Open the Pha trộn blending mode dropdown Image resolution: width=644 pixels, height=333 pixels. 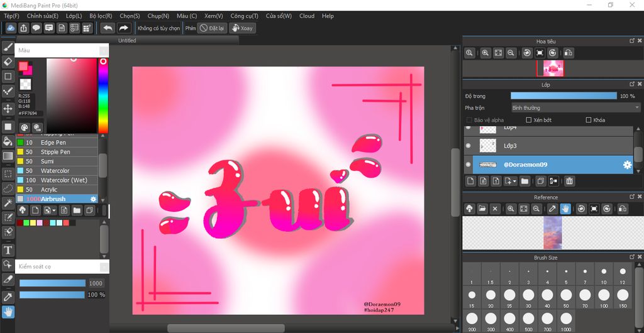[x=576, y=108]
